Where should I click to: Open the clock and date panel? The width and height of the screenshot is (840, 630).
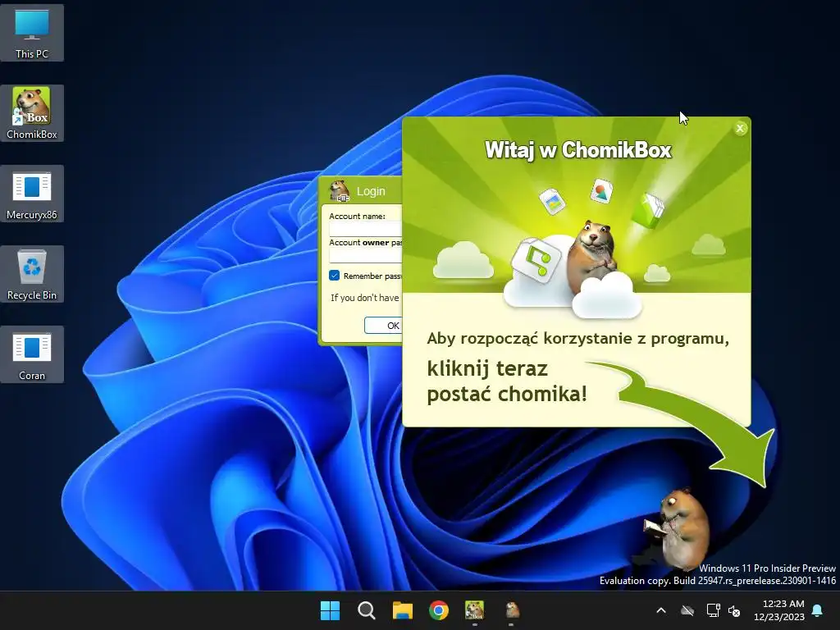click(x=779, y=610)
